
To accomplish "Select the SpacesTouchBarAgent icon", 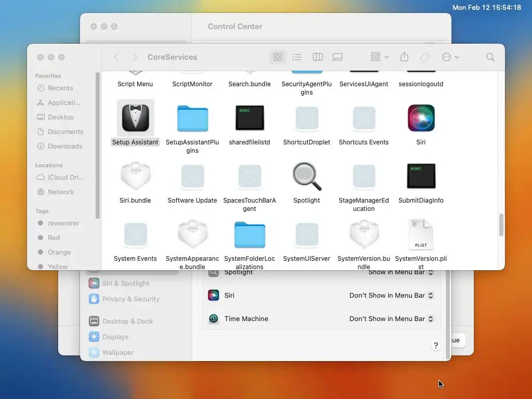I will click(250, 177).
